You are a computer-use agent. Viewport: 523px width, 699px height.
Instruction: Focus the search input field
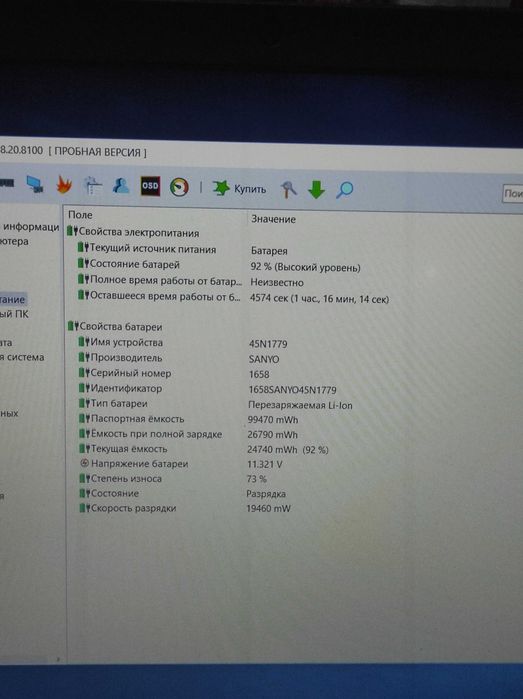[513, 194]
